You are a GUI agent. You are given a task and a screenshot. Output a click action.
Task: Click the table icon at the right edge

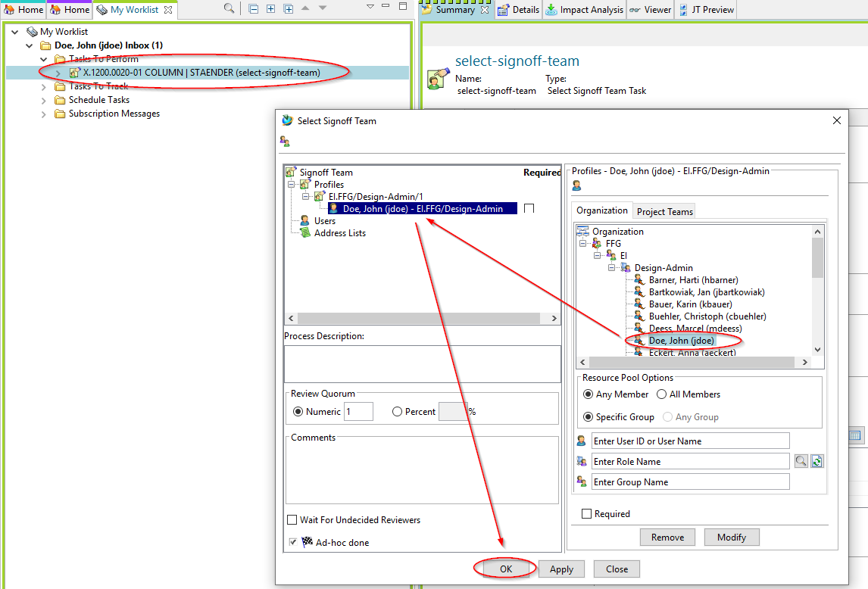(x=855, y=436)
